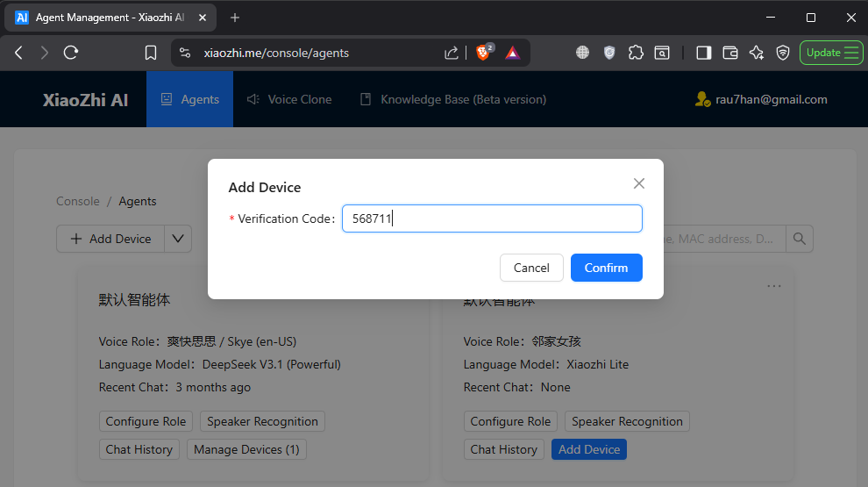The height and width of the screenshot is (487, 868).
Task: Focus the Verification Code input field
Action: tap(492, 218)
